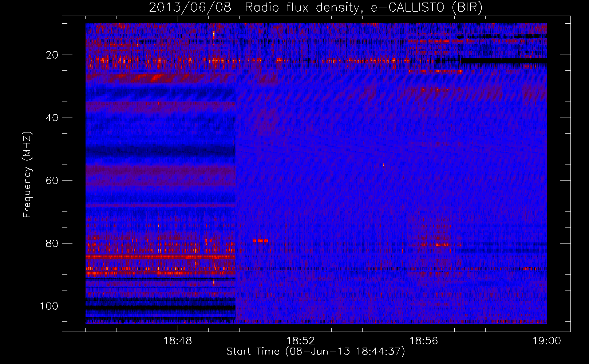Click the "80" frequency tick label
This screenshot has height=364, width=589.
pyautogui.click(x=52, y=243)
